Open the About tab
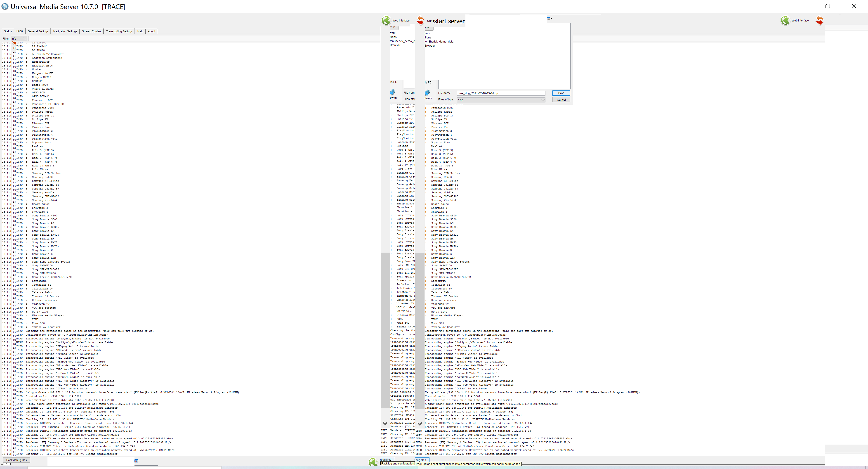Screen dimensions: 868x469 [x=152, y=31]
